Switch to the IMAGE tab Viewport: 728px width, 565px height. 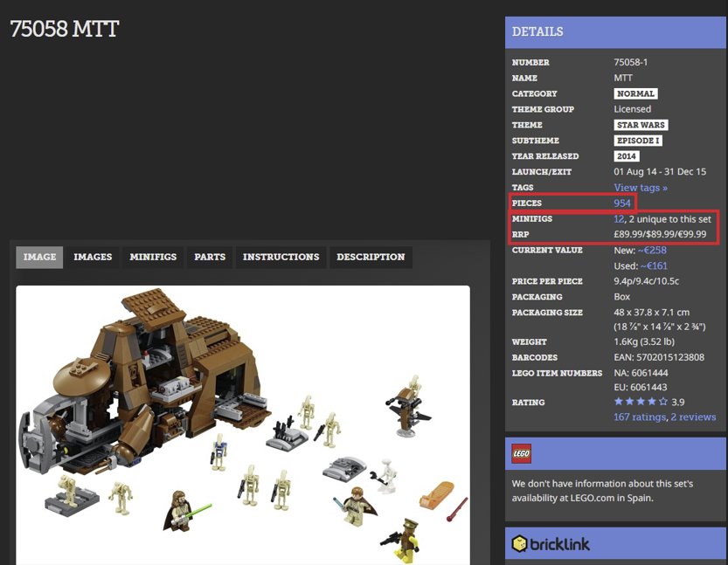(x=39, y=257)
